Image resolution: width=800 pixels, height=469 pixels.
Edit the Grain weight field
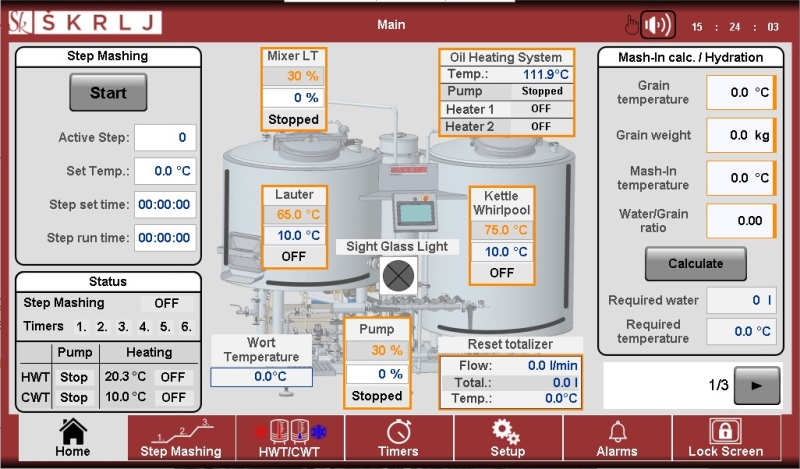click(740, 135)
